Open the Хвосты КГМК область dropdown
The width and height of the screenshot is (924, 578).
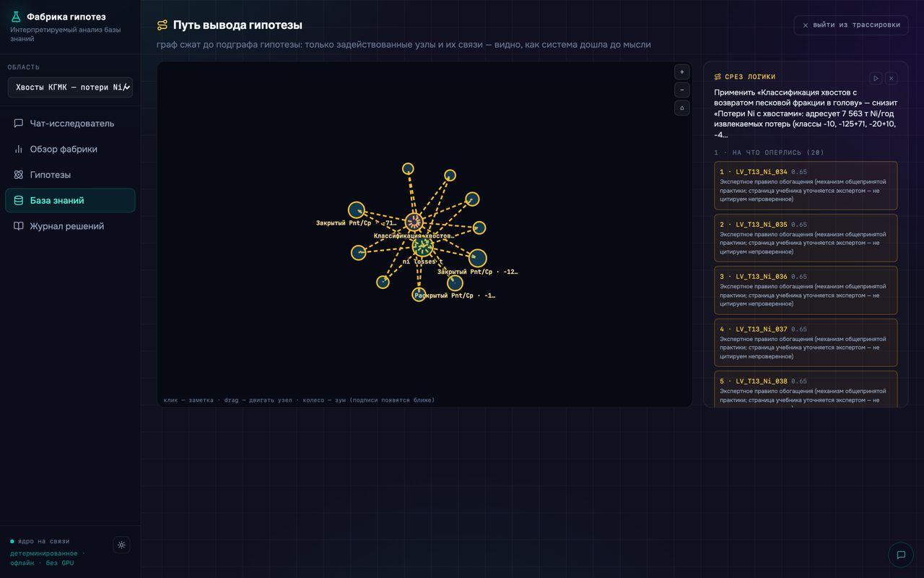[70, 87]
